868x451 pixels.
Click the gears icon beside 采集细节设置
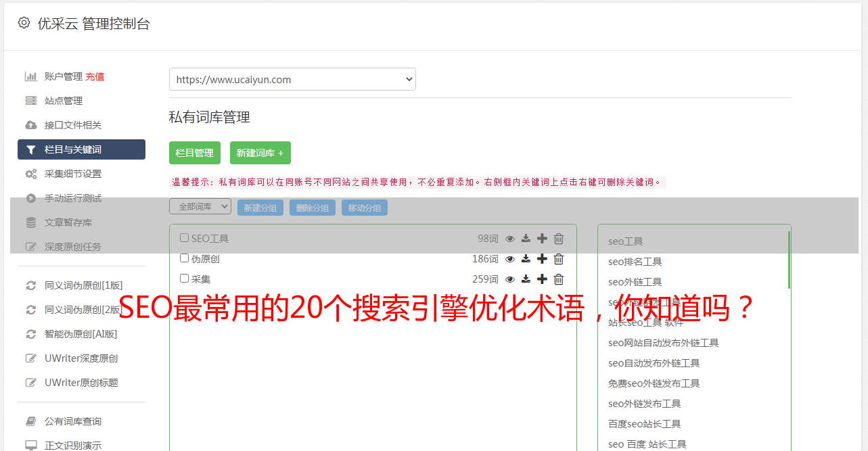coord(31,174)
